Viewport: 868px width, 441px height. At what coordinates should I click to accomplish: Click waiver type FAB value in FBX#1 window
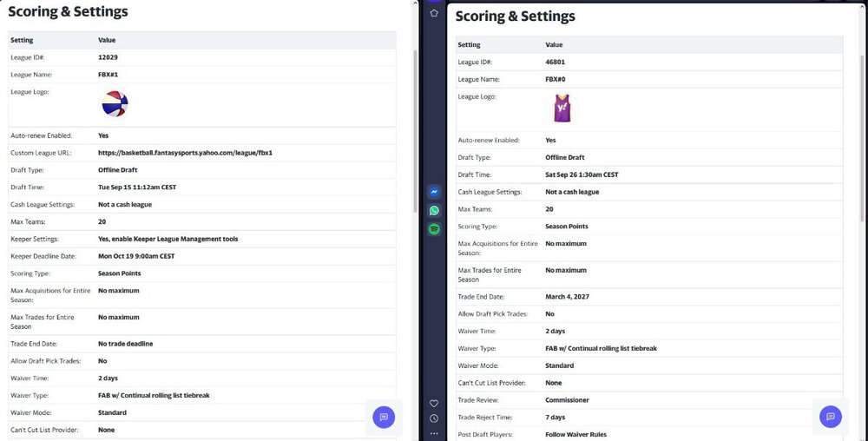coord(154,396)
